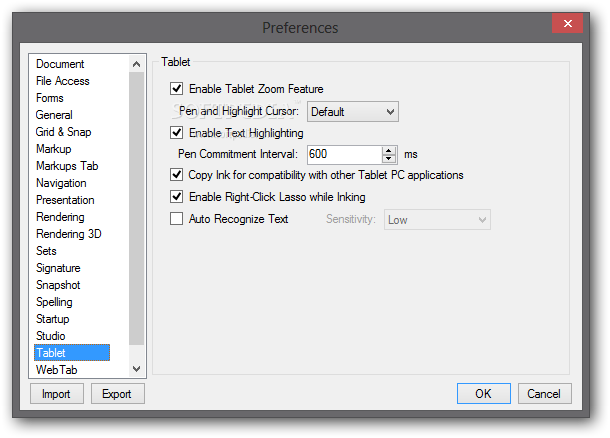Viewport: 610px width, 438px height.
Task: Go to Navigation preferences
Action: (61, 183)
